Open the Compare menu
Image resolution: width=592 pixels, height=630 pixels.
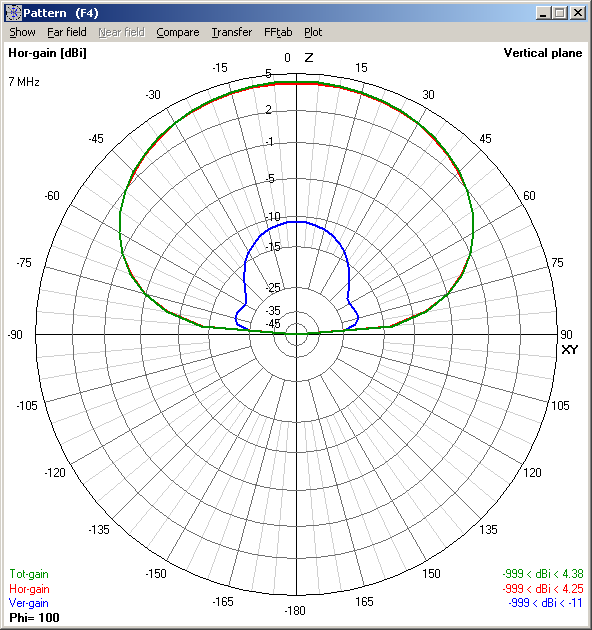click(x=178, y=32)
